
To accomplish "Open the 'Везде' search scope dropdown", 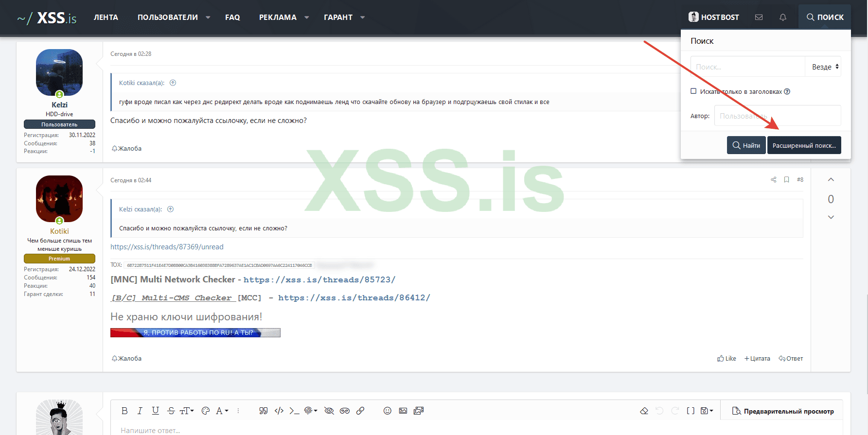I will pyautogui.click(x=823, y=67).
